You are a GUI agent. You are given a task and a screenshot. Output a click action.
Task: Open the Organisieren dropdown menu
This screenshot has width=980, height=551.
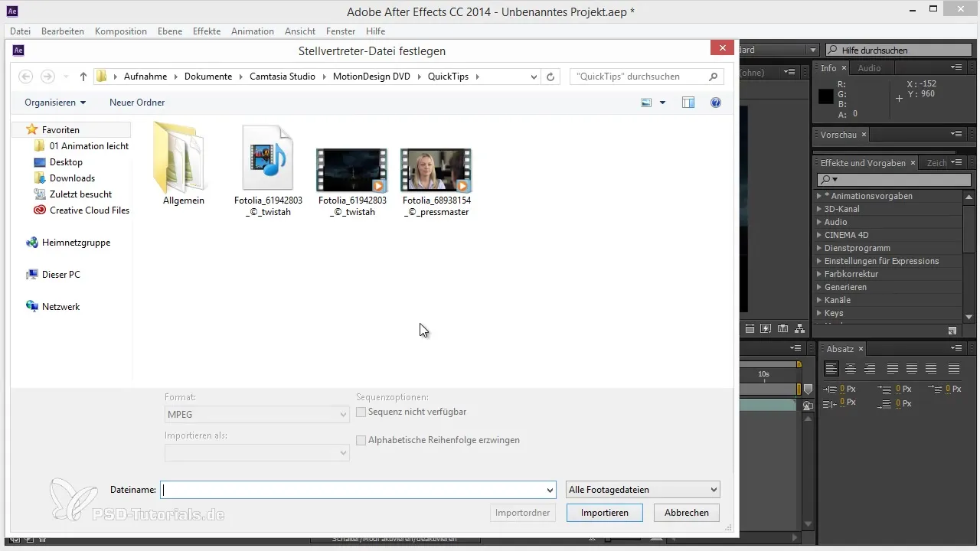[55, 103]
